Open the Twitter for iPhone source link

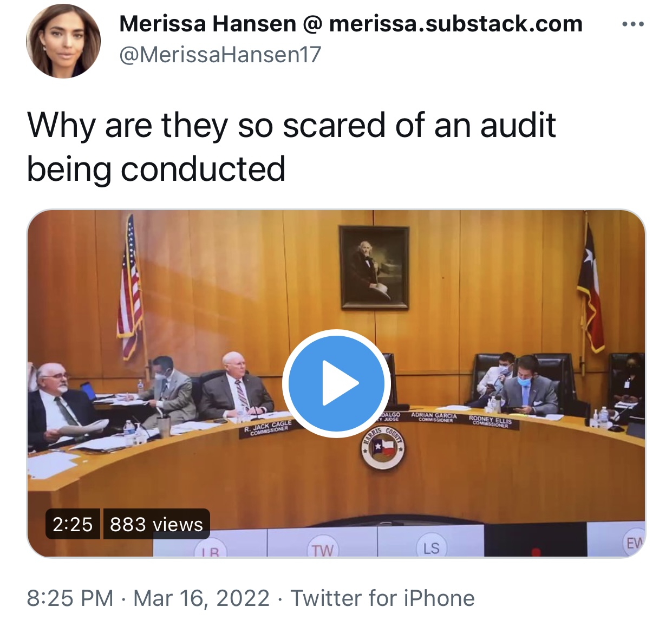(383, 598)
